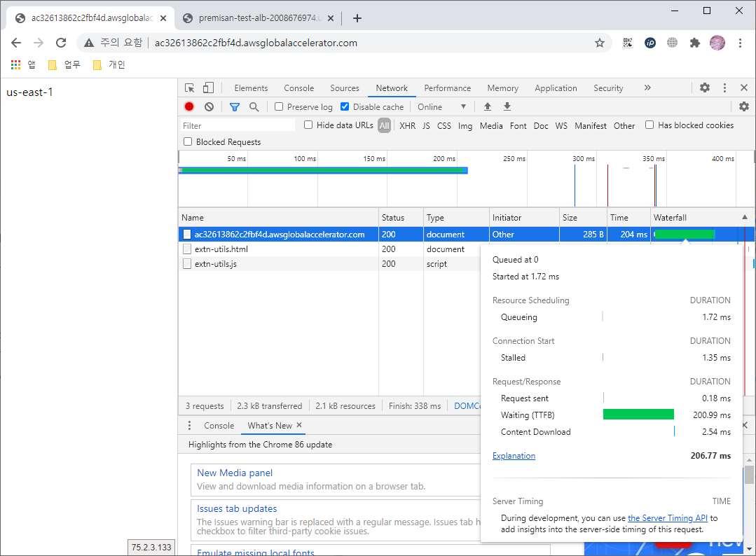Viewport: 756px width, 556px height.
Task: Filter requests by Img
Action: pos(465,126)
